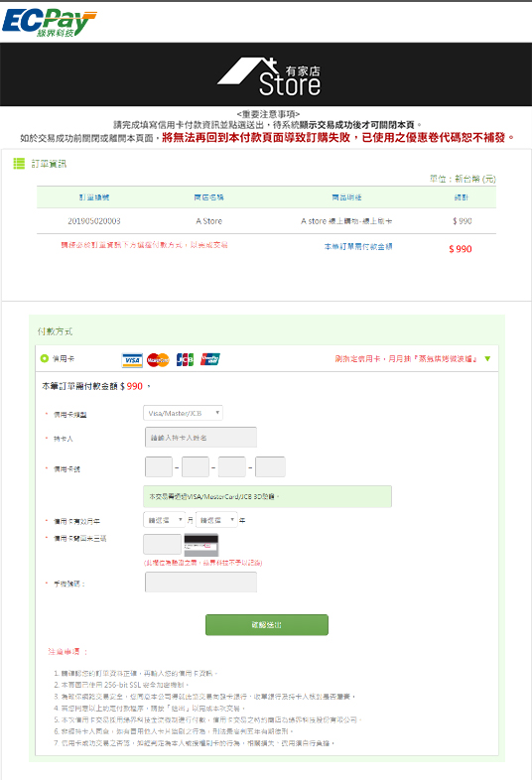Focus the first card number box

coord(159,467)
